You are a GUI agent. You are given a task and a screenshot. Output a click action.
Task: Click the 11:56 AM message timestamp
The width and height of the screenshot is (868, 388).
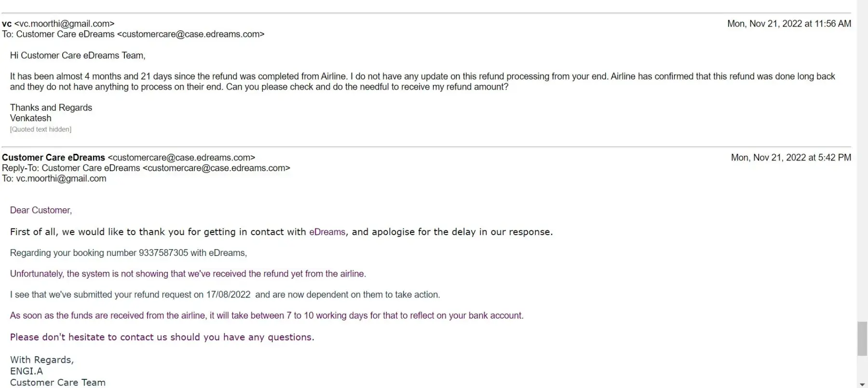pos(789,24)
